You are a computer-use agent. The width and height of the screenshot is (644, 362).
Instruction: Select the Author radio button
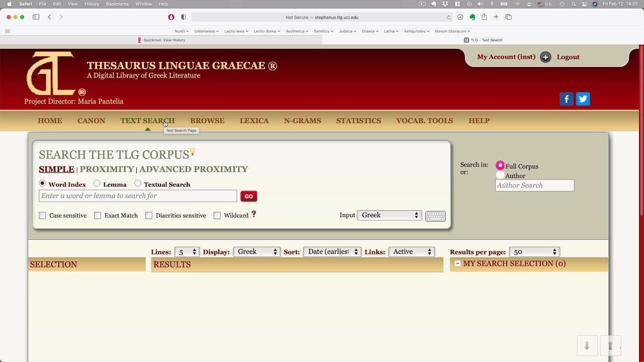[x=500, y=175]
